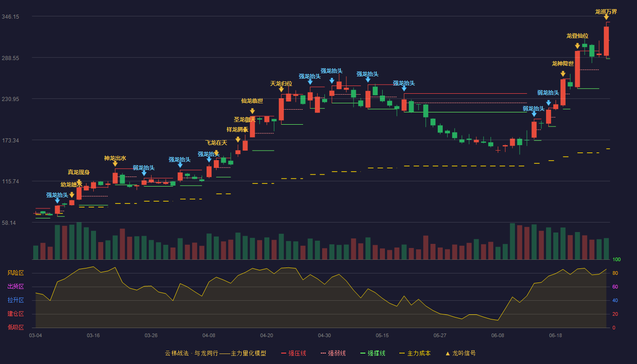Click the 低吸区 zone label

[15, 327]
